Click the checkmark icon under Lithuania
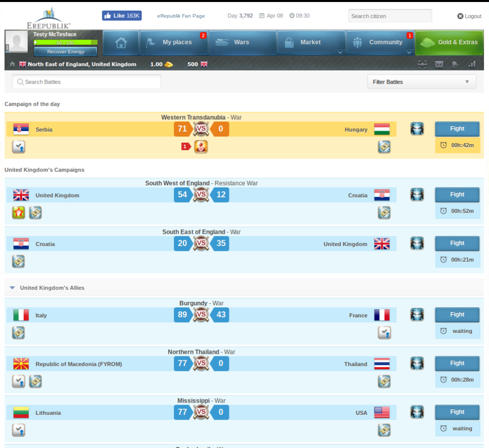Screen dimensions: 489x448 (19, 430)
